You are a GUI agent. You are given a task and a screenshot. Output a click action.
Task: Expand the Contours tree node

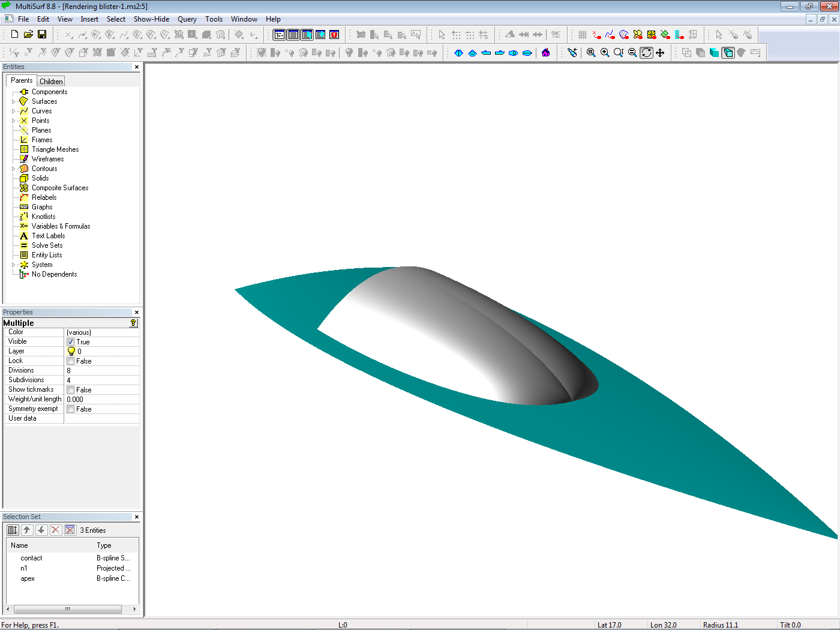pyautogui.click(x=14, y=169)
